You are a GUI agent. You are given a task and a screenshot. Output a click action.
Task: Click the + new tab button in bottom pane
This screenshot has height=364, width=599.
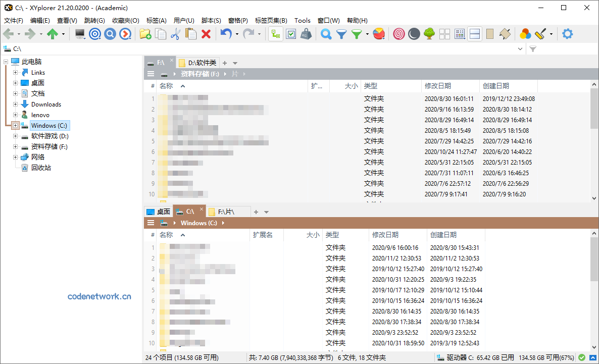(256, 212)
